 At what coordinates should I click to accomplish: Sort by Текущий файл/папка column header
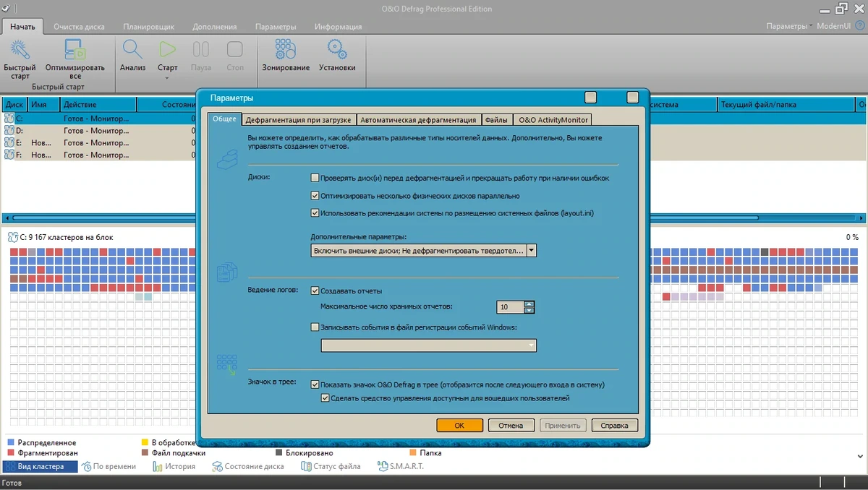tap(786, 105)
